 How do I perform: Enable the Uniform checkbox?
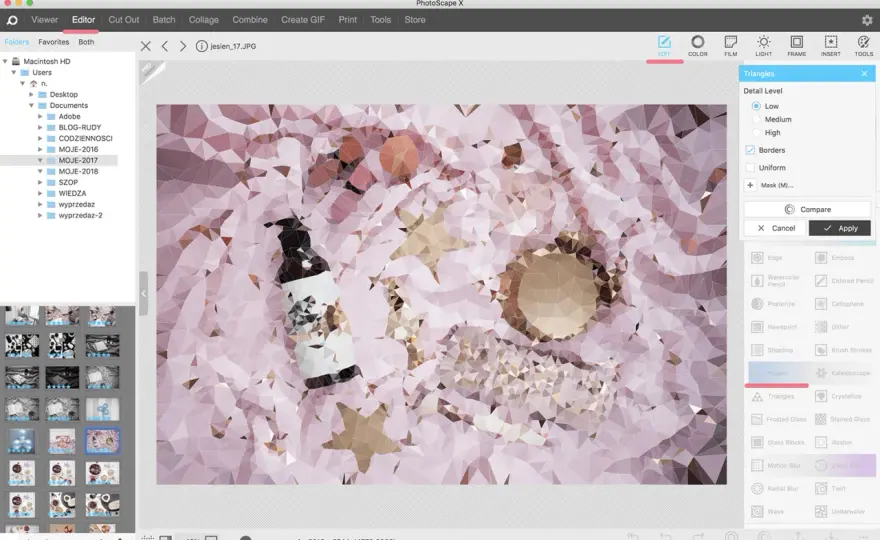pyautogui.click(x=750, y=167)
